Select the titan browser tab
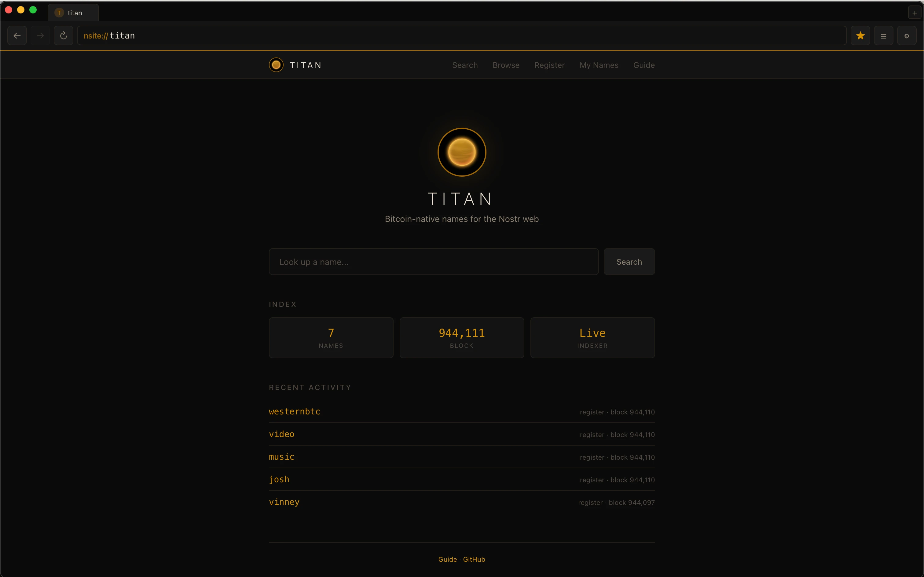The image size is (924, 577). [73, 13]
